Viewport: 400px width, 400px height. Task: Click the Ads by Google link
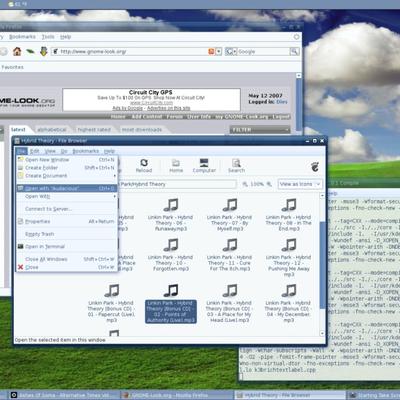pyautogui.click(x=127, y=108)
